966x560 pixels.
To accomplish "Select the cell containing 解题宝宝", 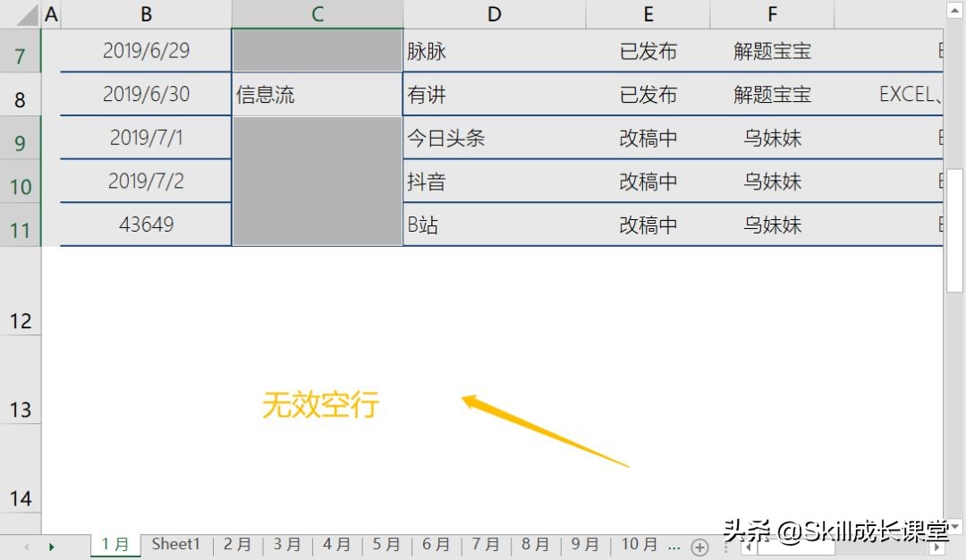I will [x=771, y=51].
